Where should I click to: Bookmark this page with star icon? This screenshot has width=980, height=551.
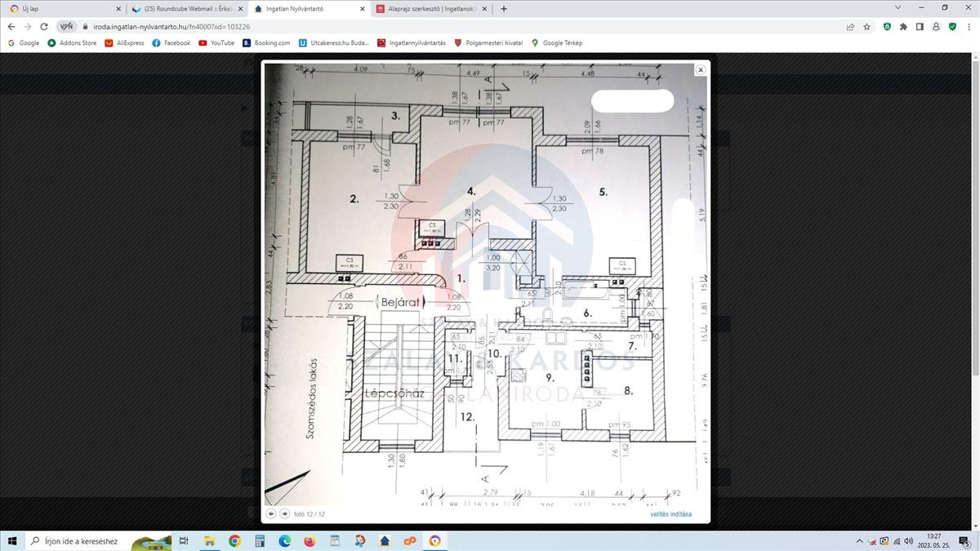[866, 26]
